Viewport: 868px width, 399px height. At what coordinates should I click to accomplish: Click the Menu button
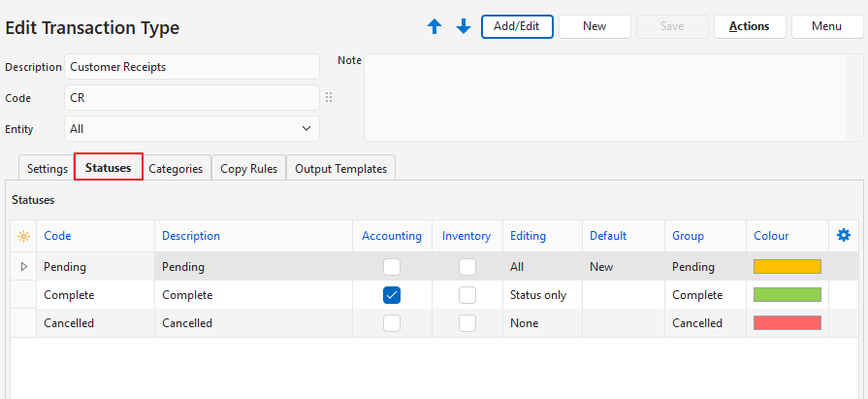point(826,26)
